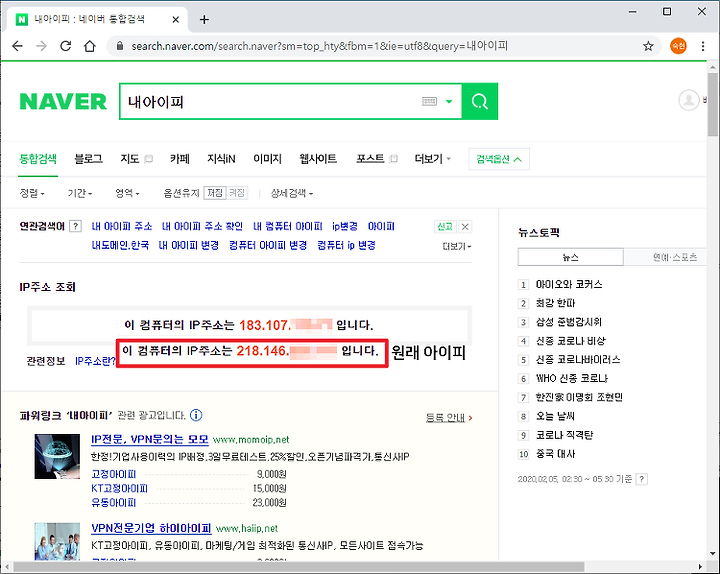The image size is (720, 574).
Task: Click the KT고정아이피 link
Action: click(119, 488)
